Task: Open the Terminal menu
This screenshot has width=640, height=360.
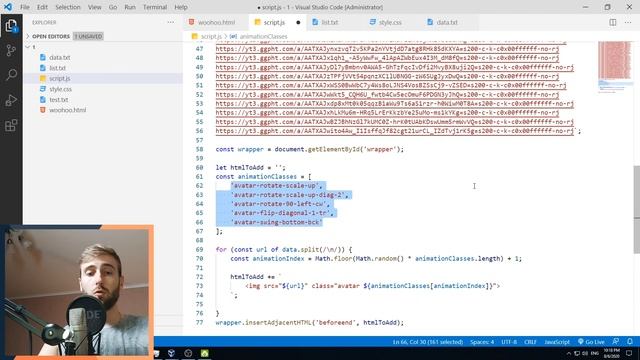Action: point(155,7)
